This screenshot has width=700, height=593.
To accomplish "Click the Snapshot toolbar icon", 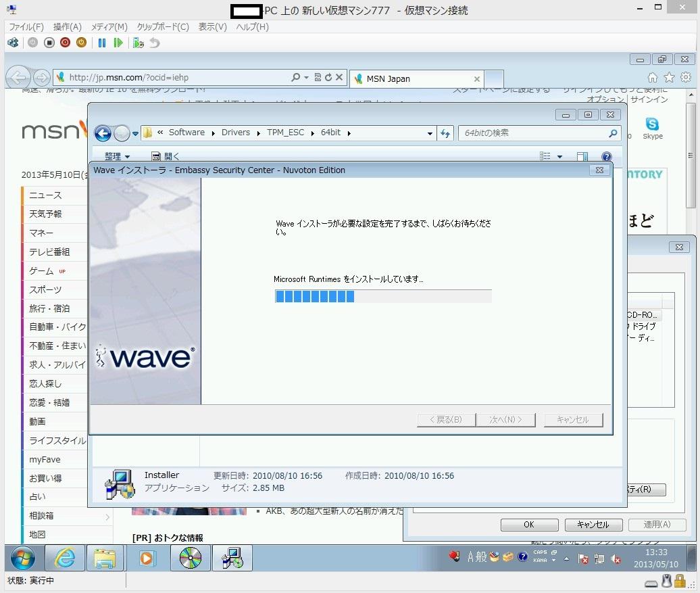I will click(138, 43).
